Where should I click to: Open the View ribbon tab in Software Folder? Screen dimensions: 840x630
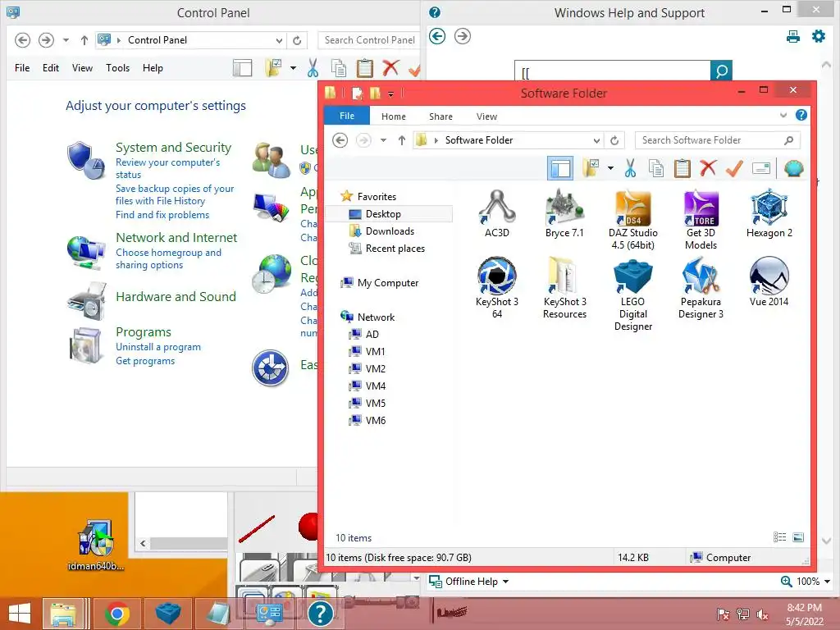point(486,116)
